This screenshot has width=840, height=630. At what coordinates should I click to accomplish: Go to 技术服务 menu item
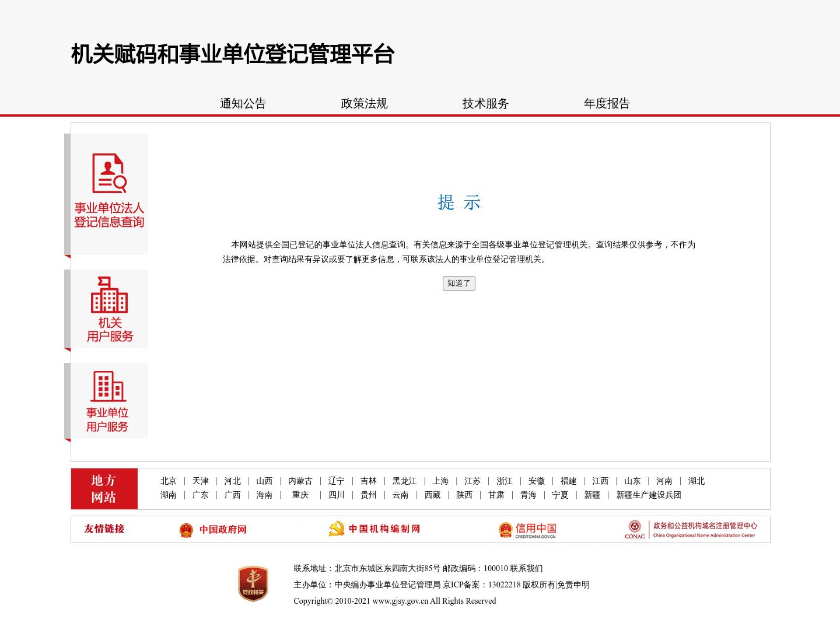click(486, 103)
